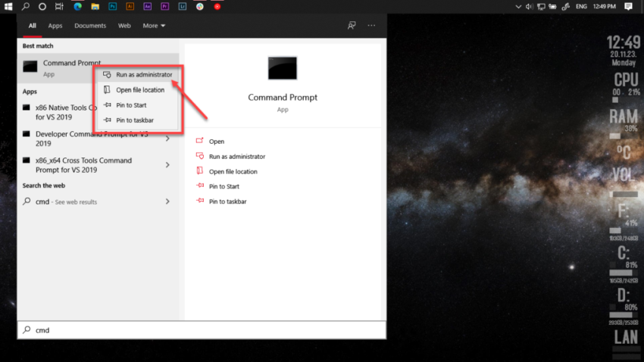Open the volume speaker tray icon

tap(530, 7)
